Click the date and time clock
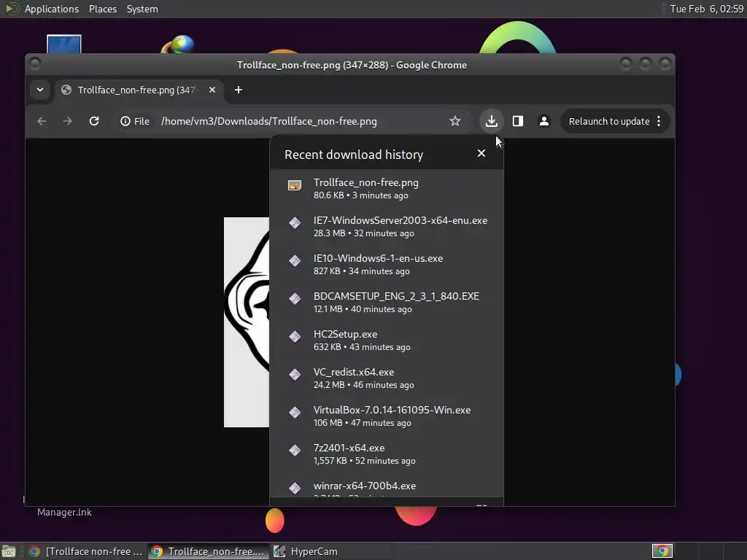747x560 pixels. click(x=706, y=9)
